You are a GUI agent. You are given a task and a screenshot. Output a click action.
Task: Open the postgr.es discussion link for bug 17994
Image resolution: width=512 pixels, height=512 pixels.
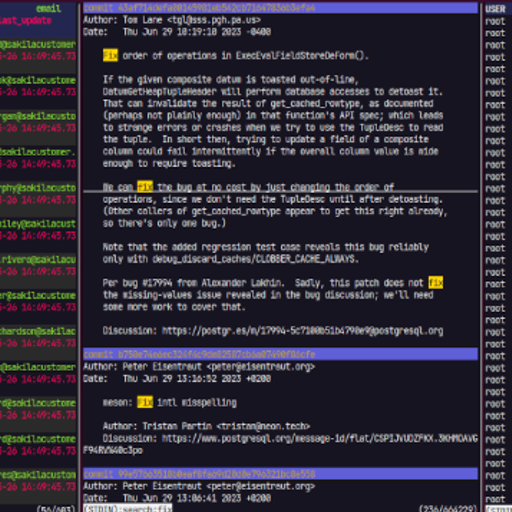coord(303,331)
